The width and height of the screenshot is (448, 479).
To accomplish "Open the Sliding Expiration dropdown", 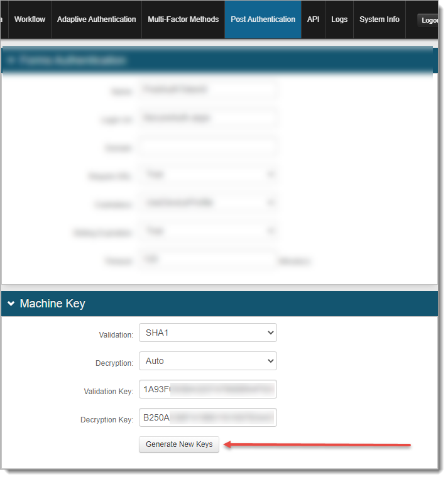I will pyautogui.click(x=207, y=231).
